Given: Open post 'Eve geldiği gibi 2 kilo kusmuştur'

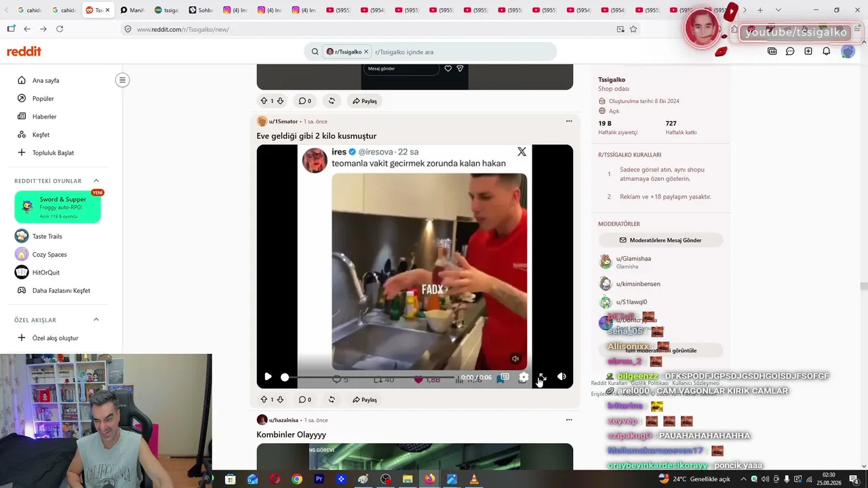Looking at the screenshot, I should pos(317,136).
